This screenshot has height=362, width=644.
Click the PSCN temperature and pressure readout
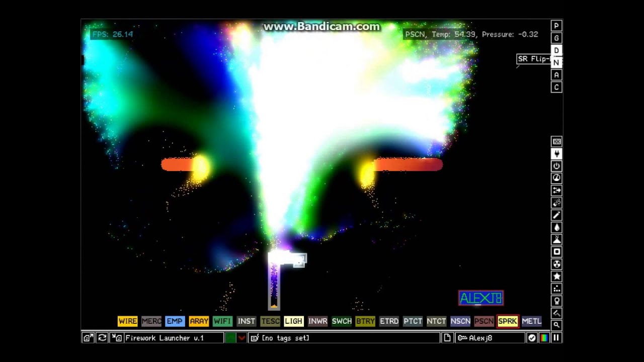(x=471, y=34)
